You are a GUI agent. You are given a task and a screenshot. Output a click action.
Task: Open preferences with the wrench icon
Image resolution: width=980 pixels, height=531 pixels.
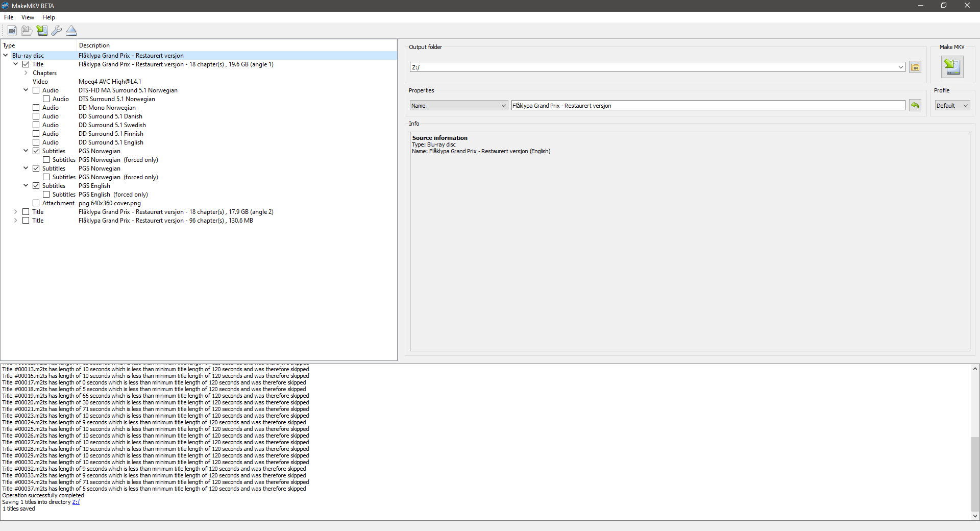[56, 31]
